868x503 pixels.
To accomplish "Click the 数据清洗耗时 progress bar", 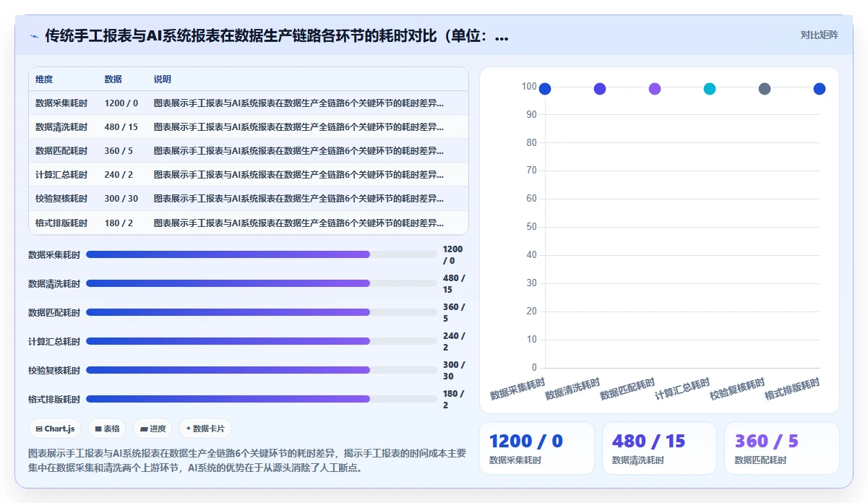I will pyautogui.click(x=262, y=283).
